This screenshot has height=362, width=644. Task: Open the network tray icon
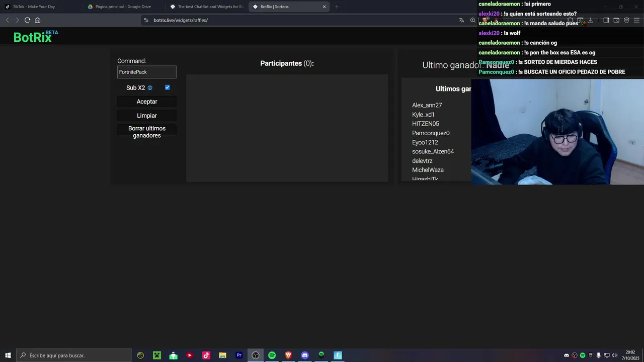coord(606,355)
